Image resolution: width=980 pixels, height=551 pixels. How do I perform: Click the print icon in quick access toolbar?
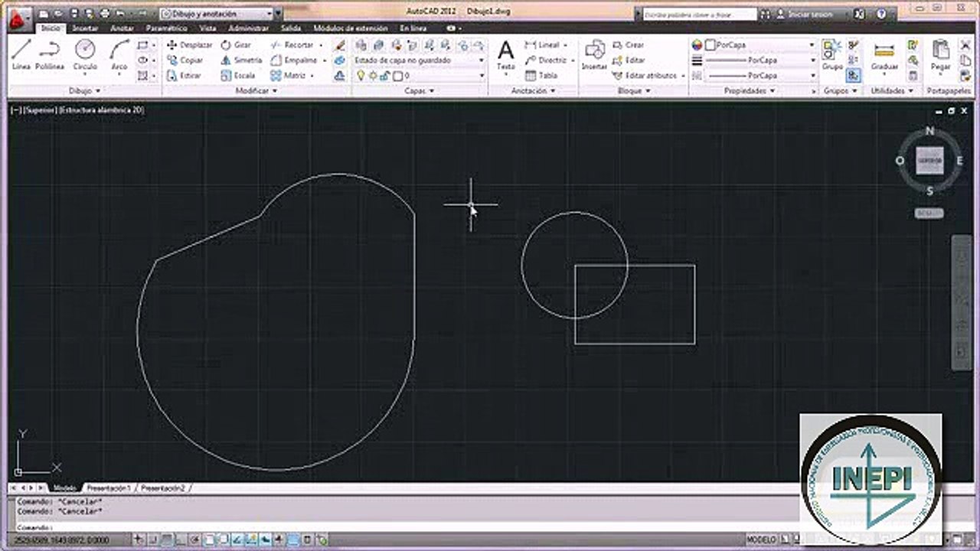pyautogui.click(x=104, y=14)
